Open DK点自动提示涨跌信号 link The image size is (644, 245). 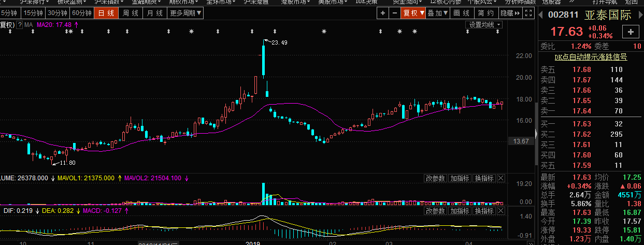coord(591,57)
